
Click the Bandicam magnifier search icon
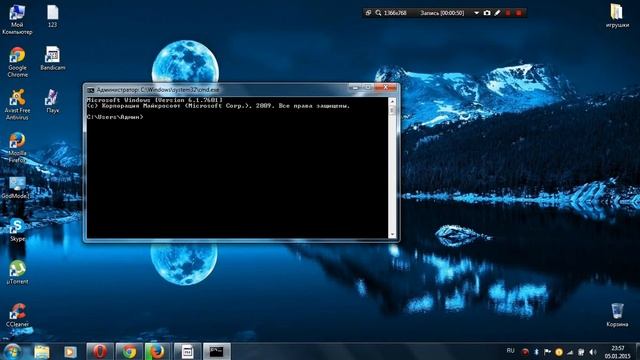378,13
